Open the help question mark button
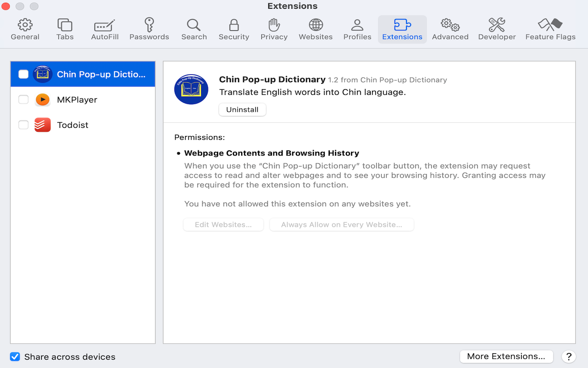Screen dimensions: 588x368 569,356
